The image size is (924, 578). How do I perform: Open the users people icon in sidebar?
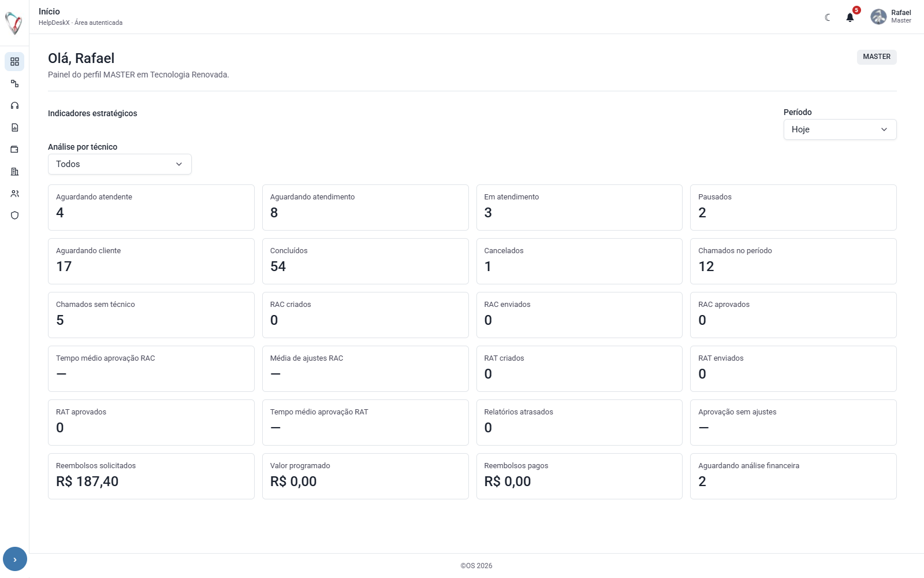point(14,194)
